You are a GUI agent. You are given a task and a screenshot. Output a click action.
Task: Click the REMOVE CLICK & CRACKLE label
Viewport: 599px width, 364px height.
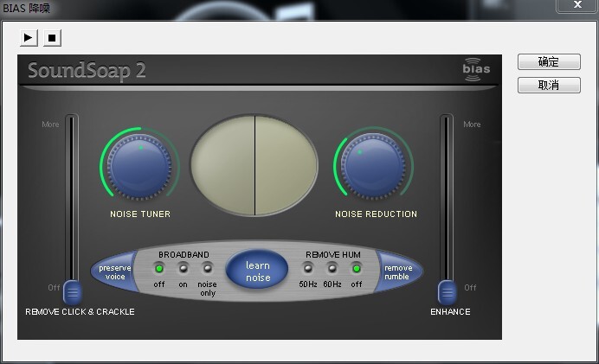[80, 312]
